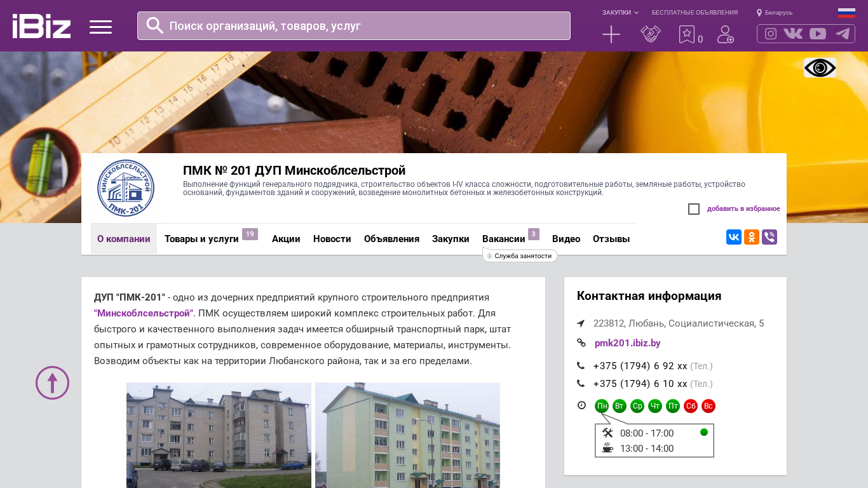Click the БЕСПЛАТНЫЕ ОБЪЯВЛЕНИЯ link
Image resolution: width=868 pixels, height=488 pixels.
[x=695, y=13]
